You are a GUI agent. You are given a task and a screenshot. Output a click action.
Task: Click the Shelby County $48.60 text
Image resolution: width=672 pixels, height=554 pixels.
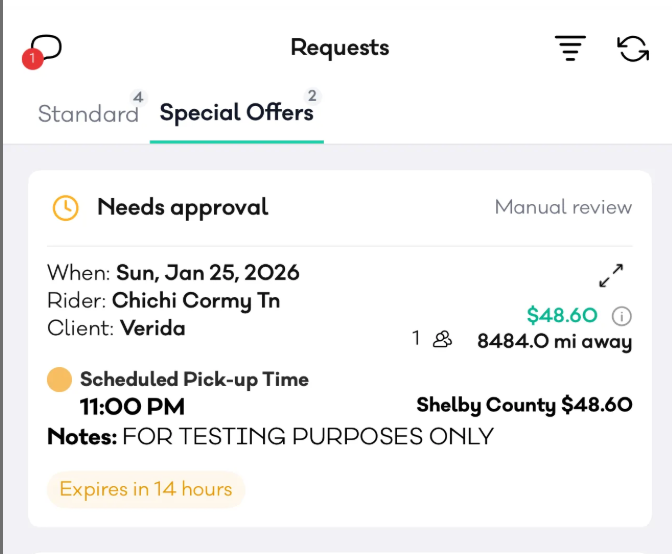(x=524, y=405)
